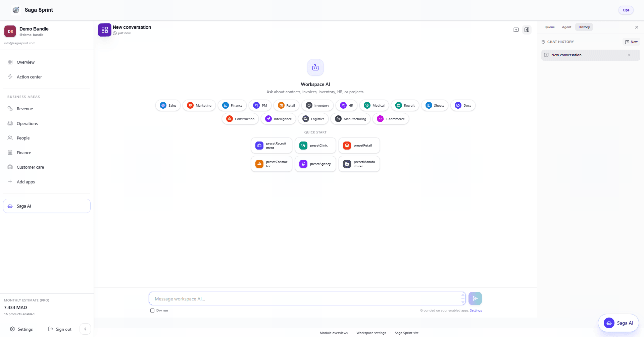The width and height of the screenshot is (644, 337).
Task: Select the Recruit module chip
Action: pyautogui.click(x=405, y=105)
